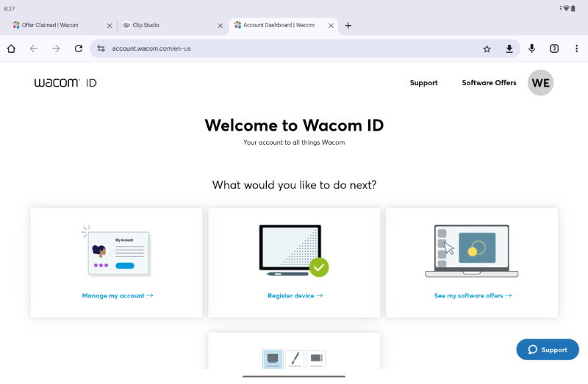Viewport: 588px width, 384px height.
Task: Open a new tab with plus icon
Action: [x=348, y=26]
